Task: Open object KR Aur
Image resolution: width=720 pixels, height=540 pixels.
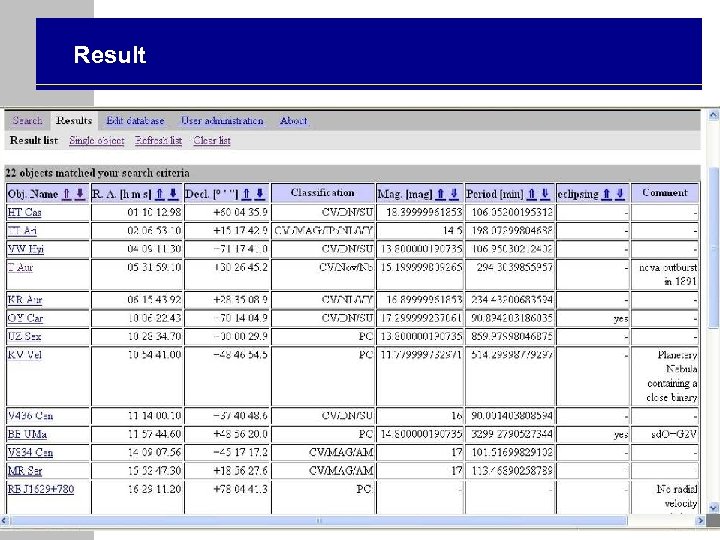Action: (25, 300)
